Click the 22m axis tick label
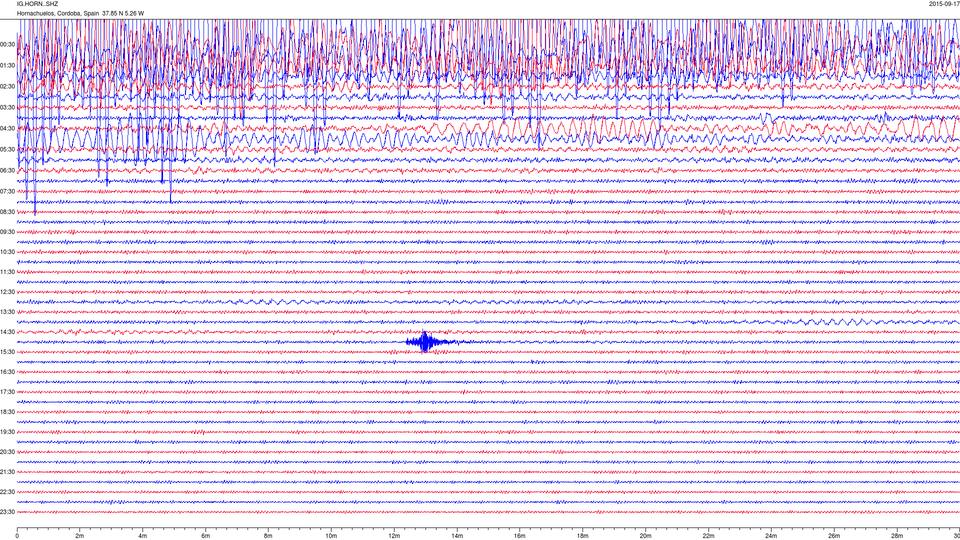 click(708, 536)
